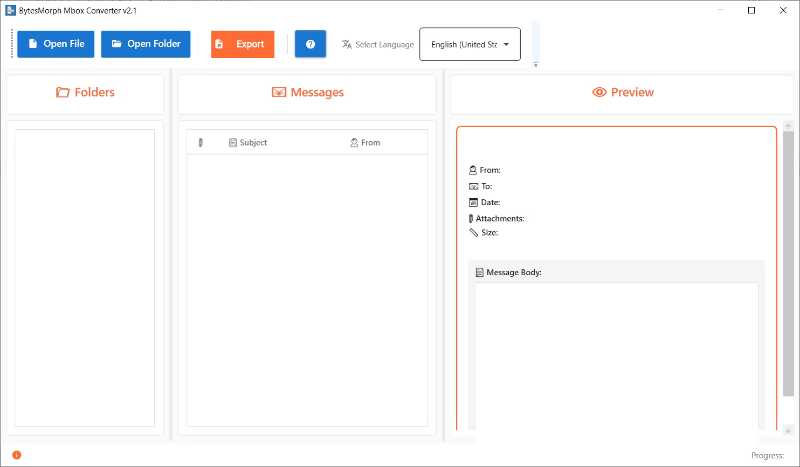Select the Messages panel header
This screenshot has height=467, width=800.
click(307, 93)
